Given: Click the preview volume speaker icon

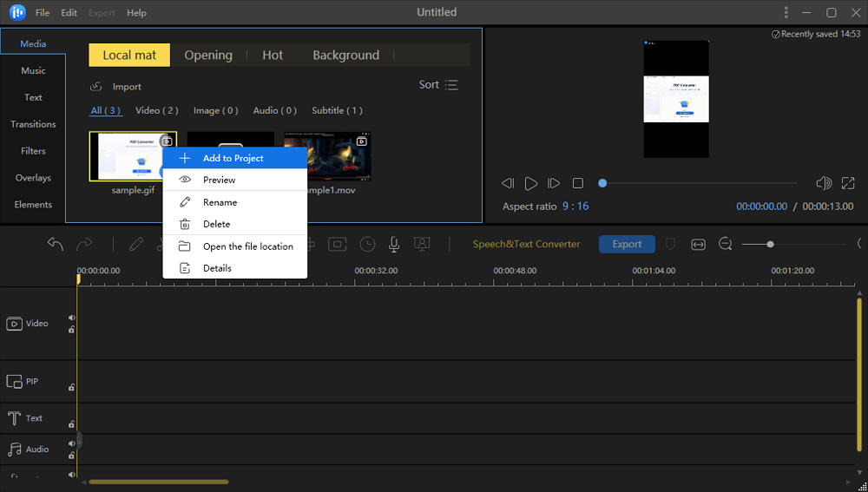Looking at the screenshot, I should tap(824, 183).
